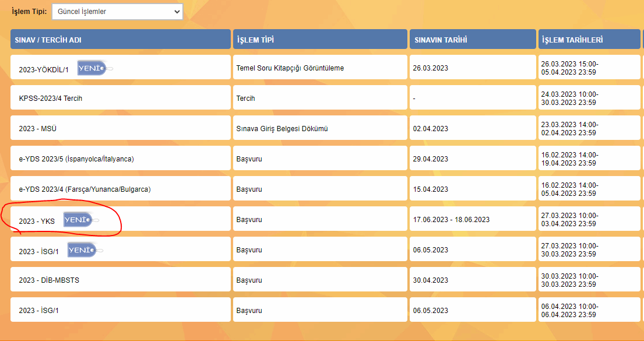Click the YENİ badge next to 2023-YÖKDİL/1

point(92,68)
